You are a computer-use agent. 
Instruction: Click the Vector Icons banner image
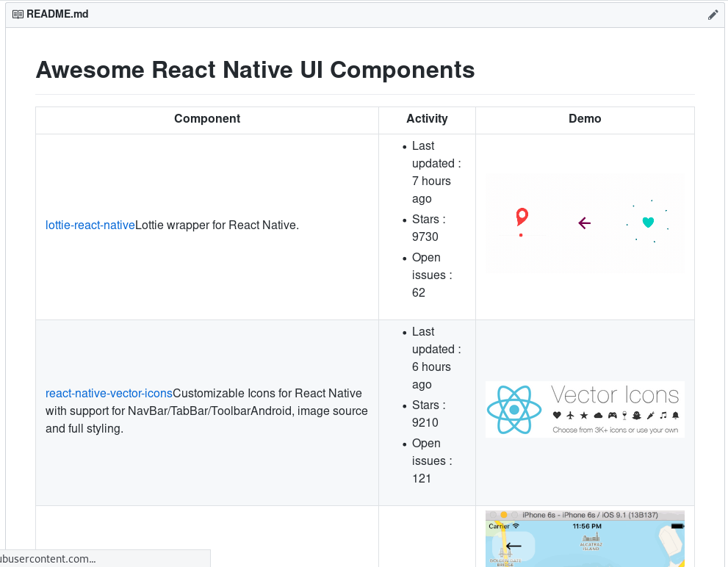(x=584, y=409)
